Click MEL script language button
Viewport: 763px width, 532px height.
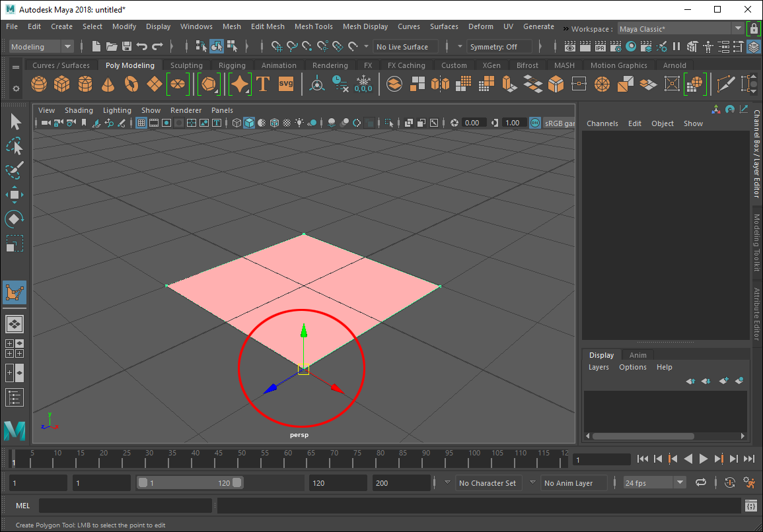22,506
